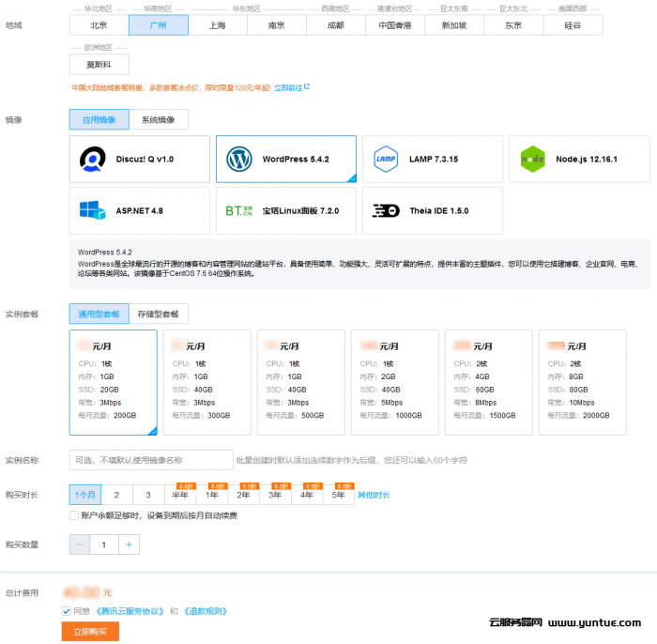Viewport: 657px width, 644px height.
Task: Click the 立即购买 button
Action: pos(90,632)
